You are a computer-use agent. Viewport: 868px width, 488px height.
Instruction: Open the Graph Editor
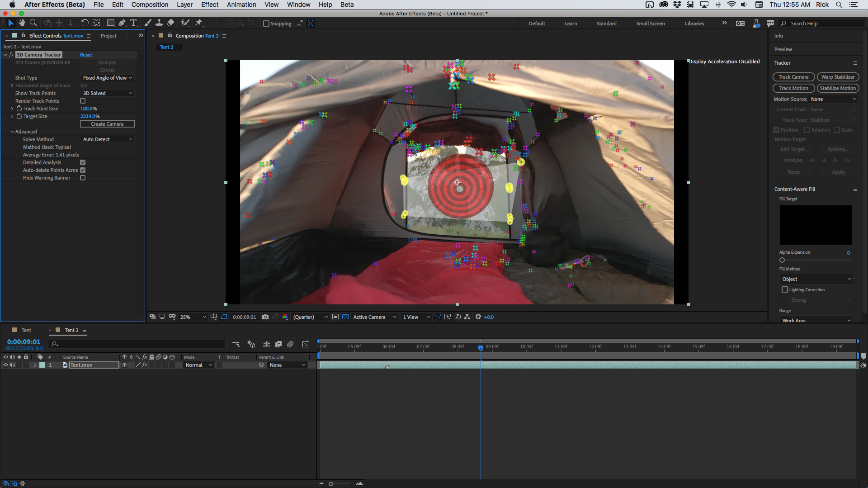pyautogui.click(x=306, y=344)
